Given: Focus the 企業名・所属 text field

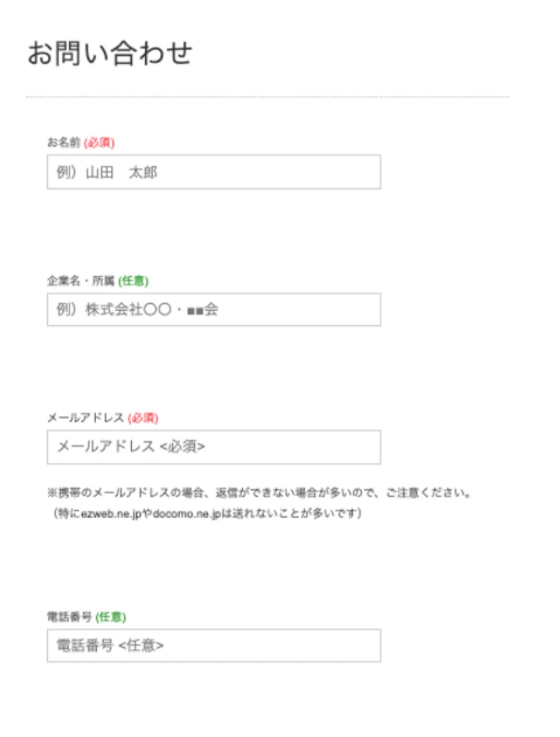Looking at the screenshot, I should click(214, 310).
